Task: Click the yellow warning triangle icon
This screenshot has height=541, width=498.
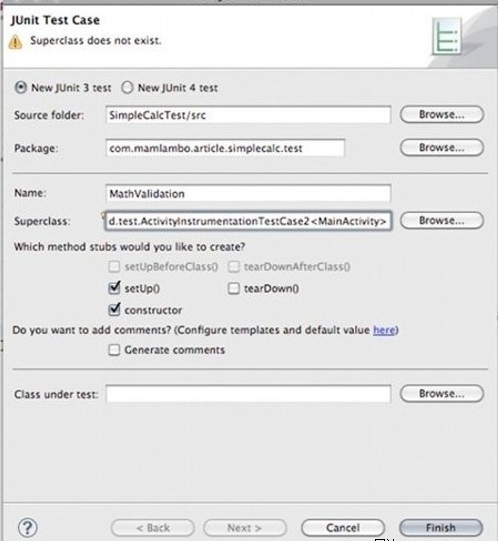Action: (15, 42)
